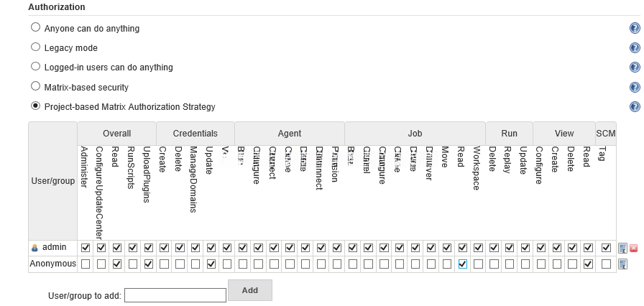This screenshot has height=306, width=644.
Task: Choose Logged-in users can do anything
Action: point(36,67)
